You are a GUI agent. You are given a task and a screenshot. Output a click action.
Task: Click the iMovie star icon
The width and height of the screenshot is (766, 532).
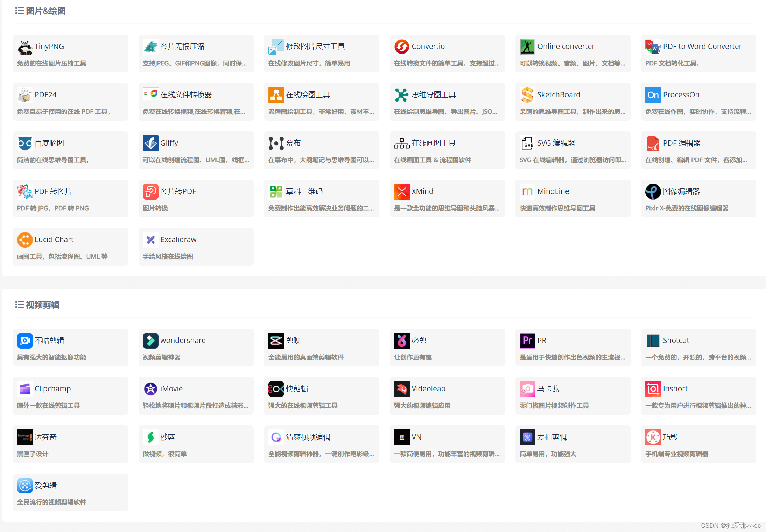[x=150, y=389]
